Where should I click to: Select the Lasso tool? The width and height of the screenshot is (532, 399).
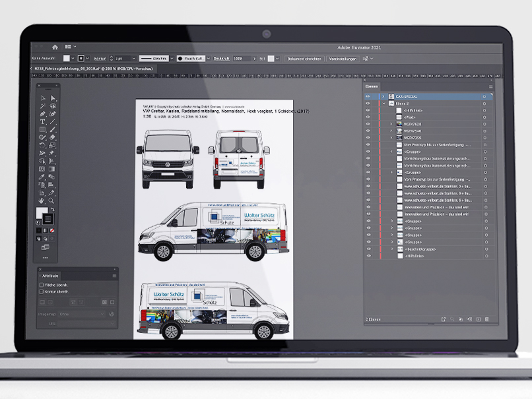tap(53, 106)
